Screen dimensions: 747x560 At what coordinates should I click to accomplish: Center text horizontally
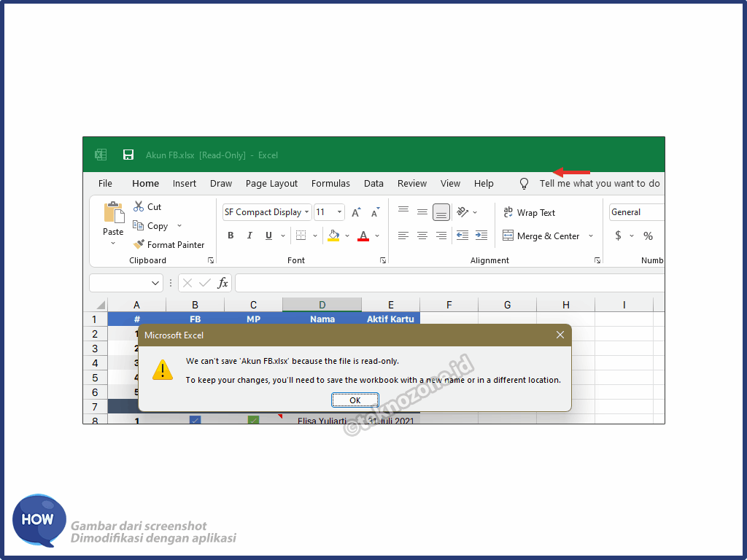click(x=422, y=236)
